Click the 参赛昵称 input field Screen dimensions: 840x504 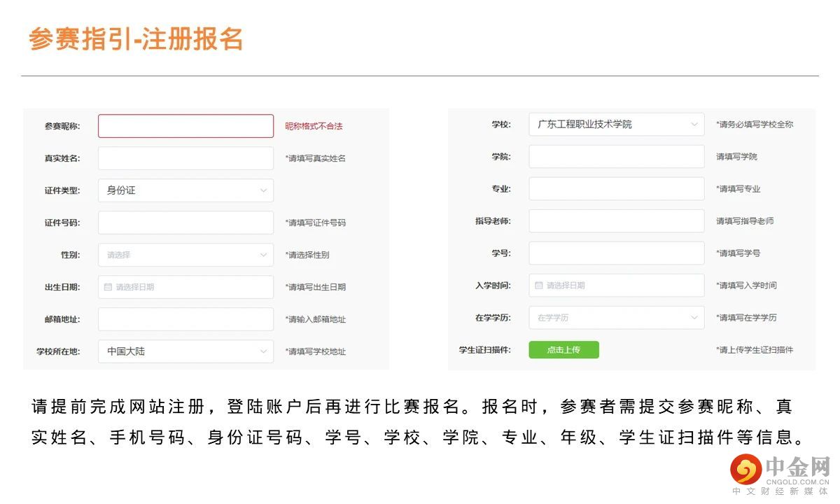[x=185, y=126]
